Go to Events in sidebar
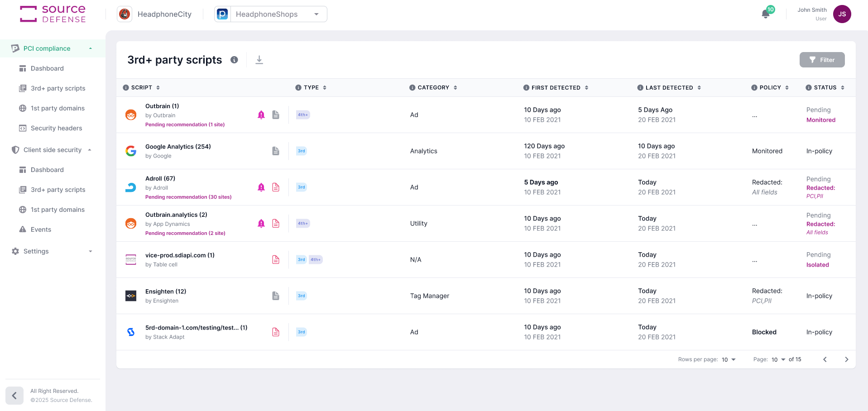 (41, 229)
